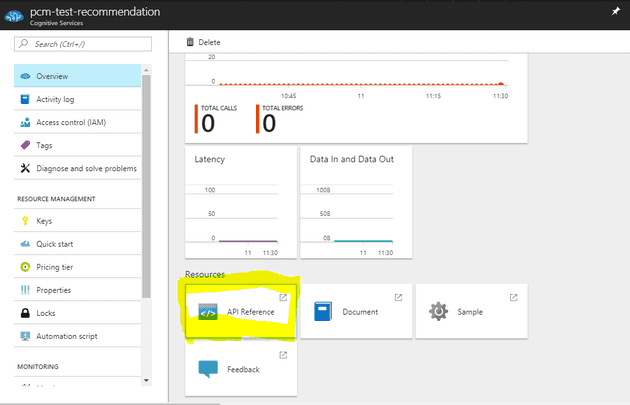Open the API Reference resource tile
Image resolution: width=630 pixels, height=405 pixels.
[x=241, y=311]
